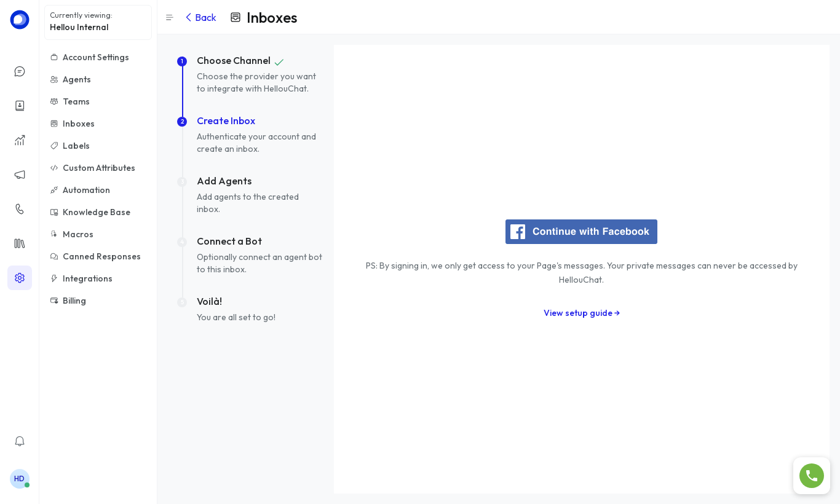Click the Macros icon
Screen dimensions: 840x504
54,235
